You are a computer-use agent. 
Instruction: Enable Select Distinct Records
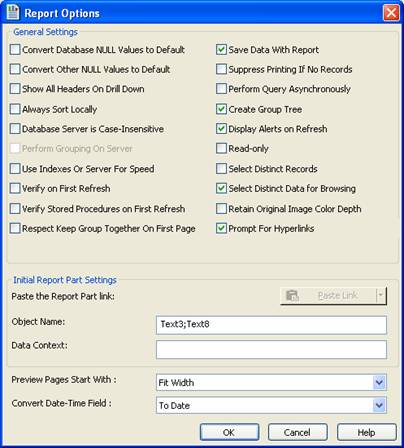point(221,169)
